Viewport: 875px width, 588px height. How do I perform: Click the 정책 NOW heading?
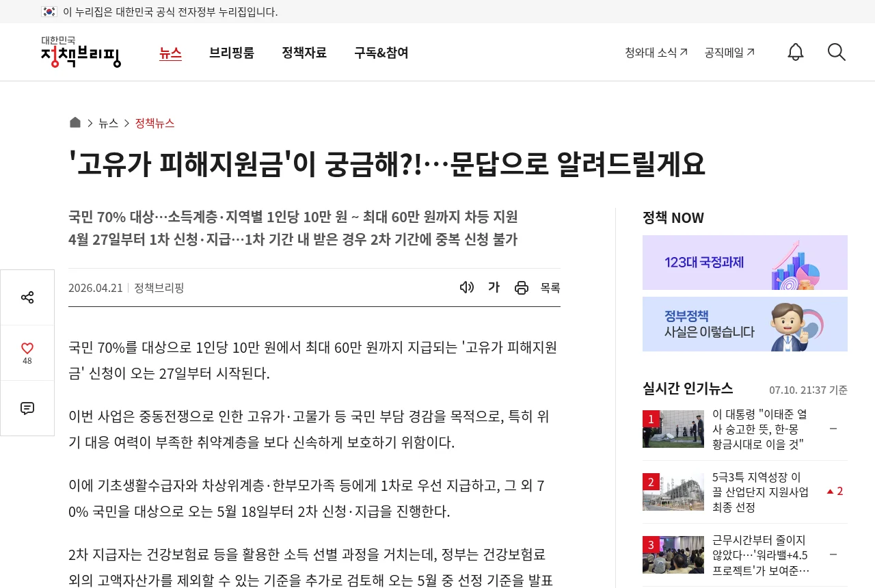(x=673, y=217)
